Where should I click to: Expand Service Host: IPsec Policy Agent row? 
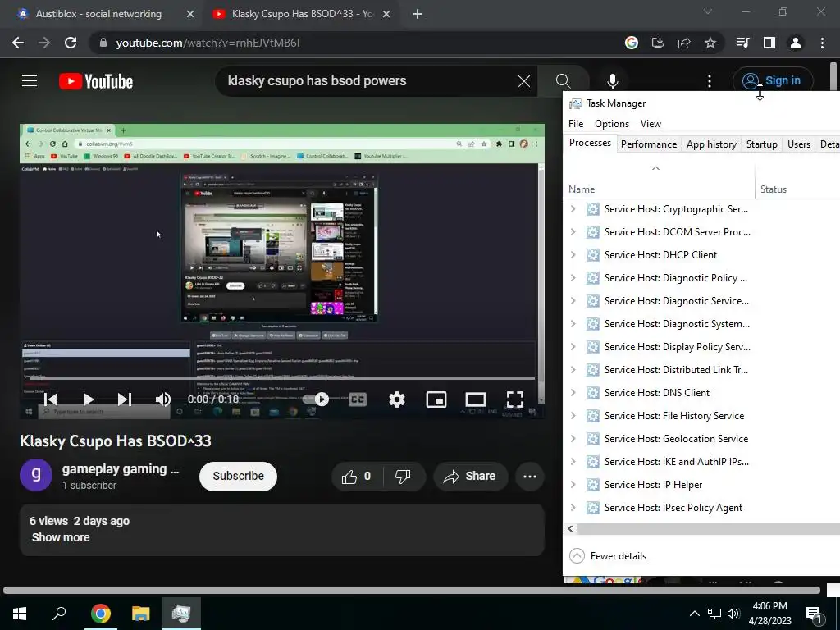point(573,507)
